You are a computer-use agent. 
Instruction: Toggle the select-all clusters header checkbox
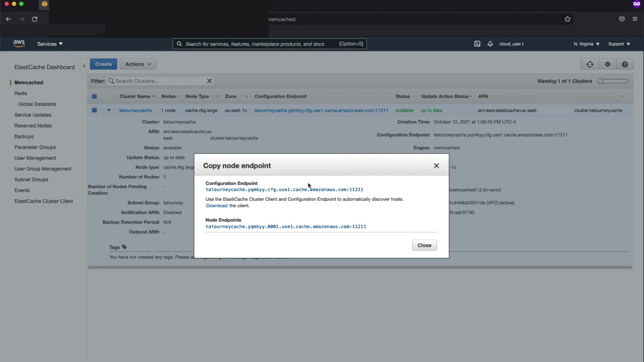(x=94, y=97)
